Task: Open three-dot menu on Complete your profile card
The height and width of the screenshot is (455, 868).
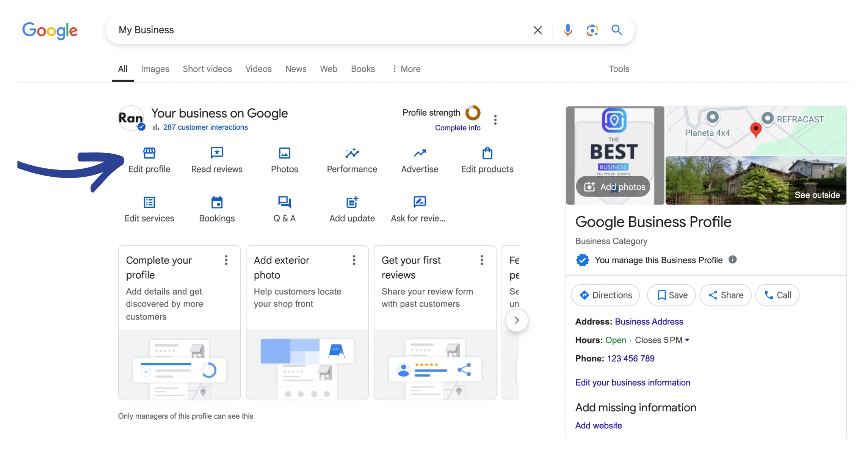Action: pos(226,260)
